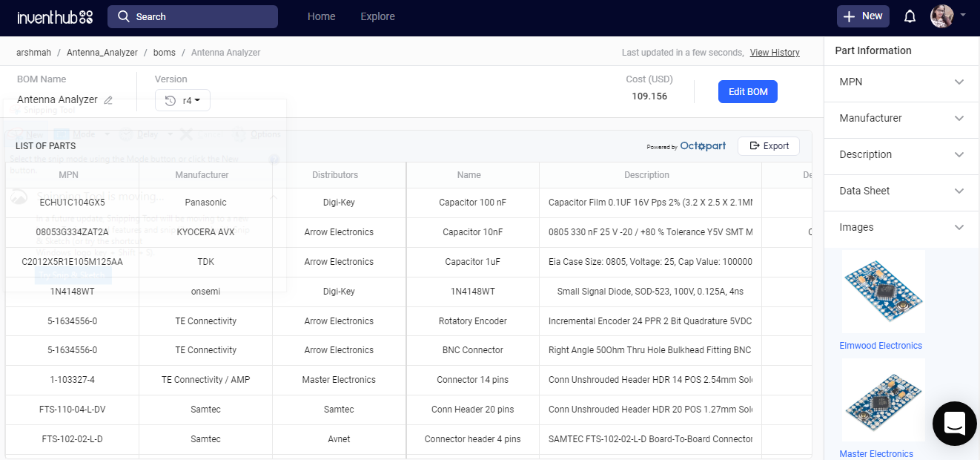Open View History link
This screenshot has width=980, height=460.
(775, 53)
